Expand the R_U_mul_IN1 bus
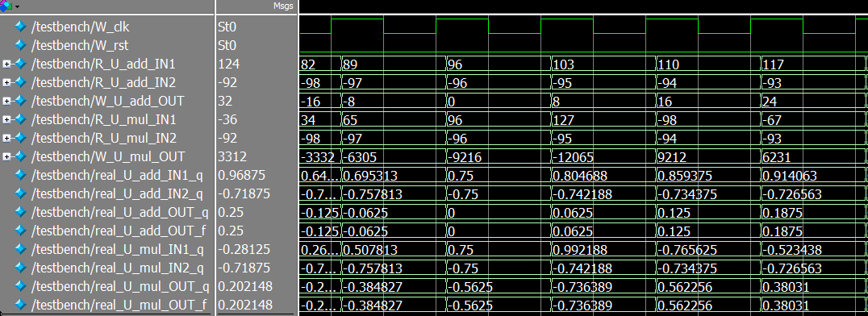This screenshot has height=316, width=868. pos(6,119)
